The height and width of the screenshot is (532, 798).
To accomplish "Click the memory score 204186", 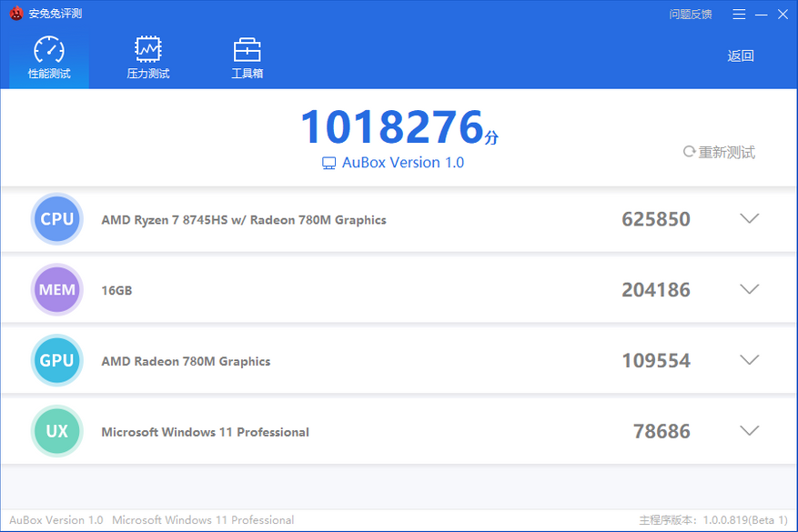I will pos(656,290).
